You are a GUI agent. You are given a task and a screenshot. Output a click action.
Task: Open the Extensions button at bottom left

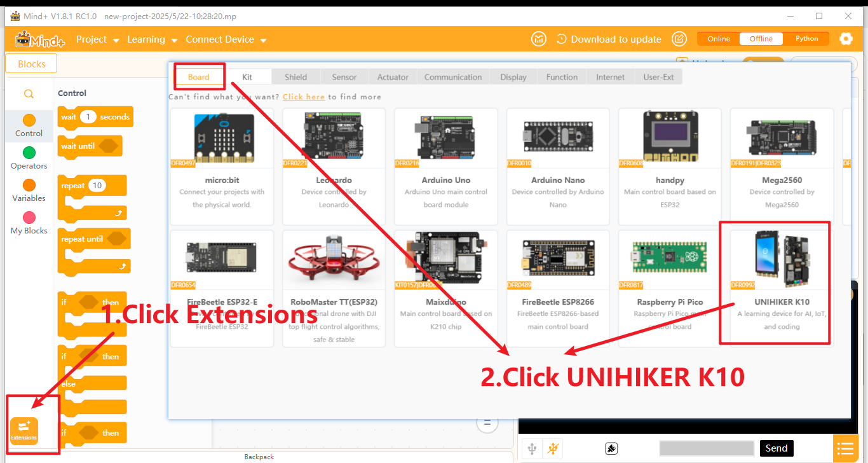coord(24,431)
